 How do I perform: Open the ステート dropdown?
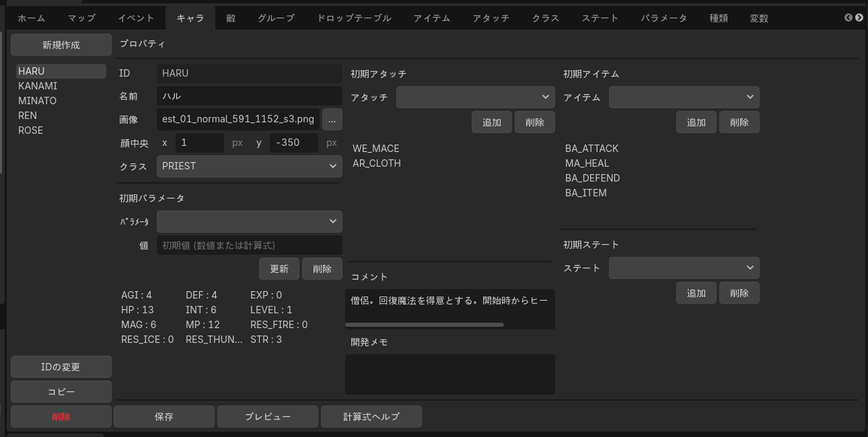(x=684, y=268)
